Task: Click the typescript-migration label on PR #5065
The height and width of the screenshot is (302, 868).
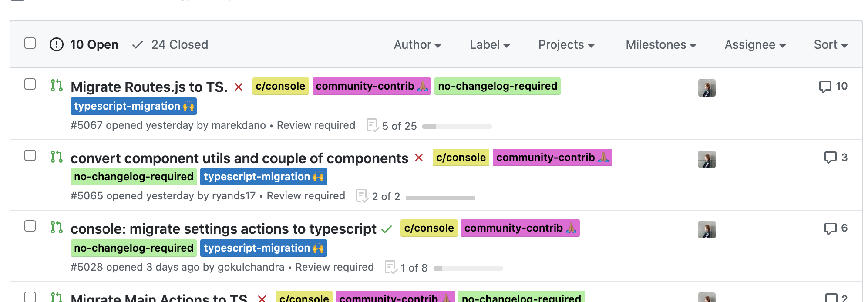Action: tap(263, 177)
